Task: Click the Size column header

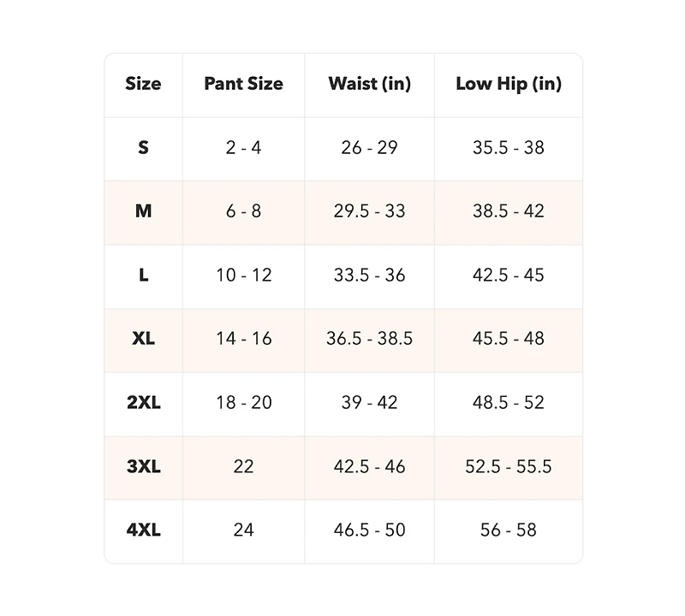Action: coord(143,84)
